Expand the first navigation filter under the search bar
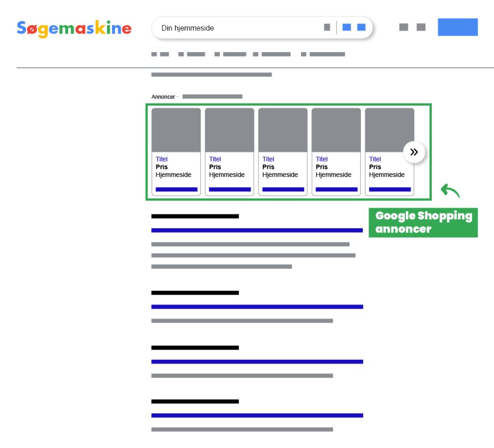The image size is (494, 448). pyautogui.click(x=160, y=54)
